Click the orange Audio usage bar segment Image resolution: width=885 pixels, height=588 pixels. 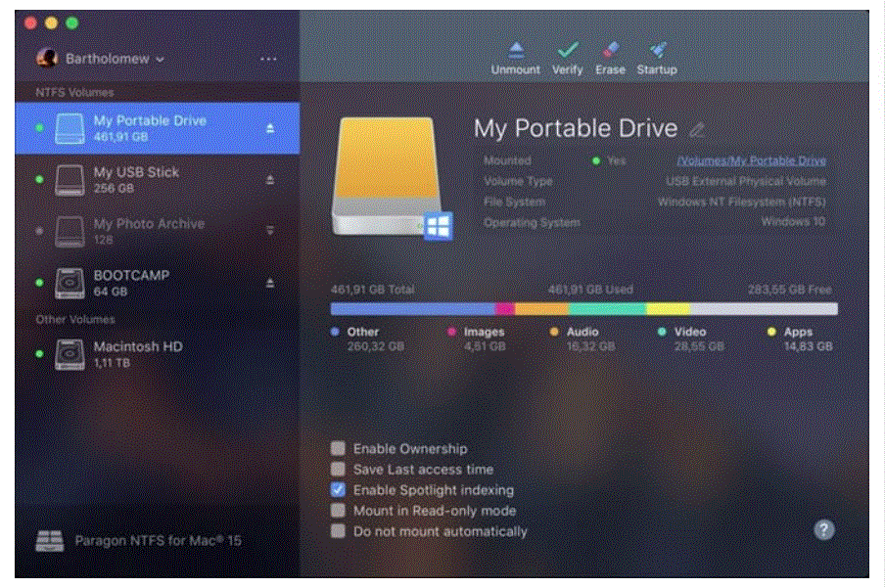tap(541, 308)
